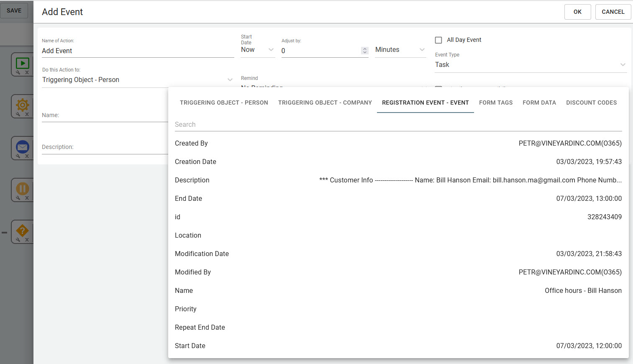
Task: Click the Adjust by number stepper arrows
Action: pyautogui.click(x=365, y=51)
